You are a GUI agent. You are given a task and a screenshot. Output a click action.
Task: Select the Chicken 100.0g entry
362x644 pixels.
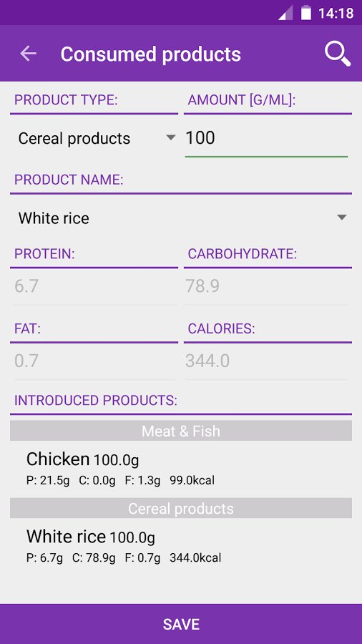tap(181, 468)
